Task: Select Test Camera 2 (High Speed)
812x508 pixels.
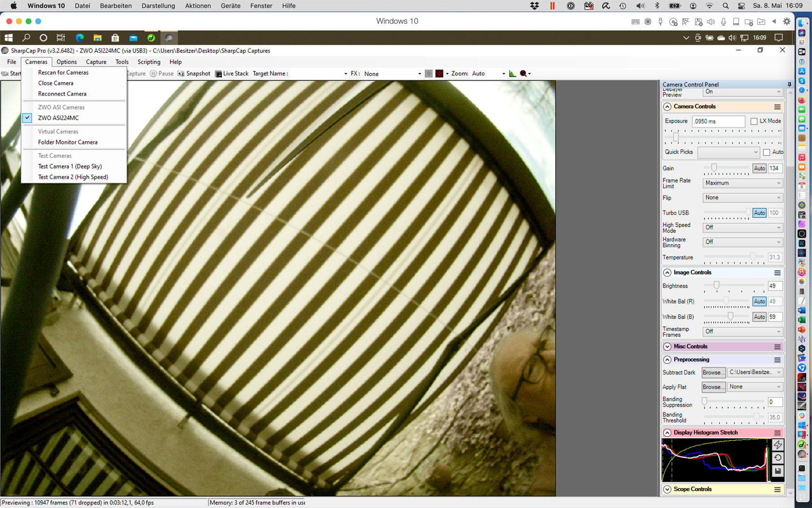Action: point(74,177)
